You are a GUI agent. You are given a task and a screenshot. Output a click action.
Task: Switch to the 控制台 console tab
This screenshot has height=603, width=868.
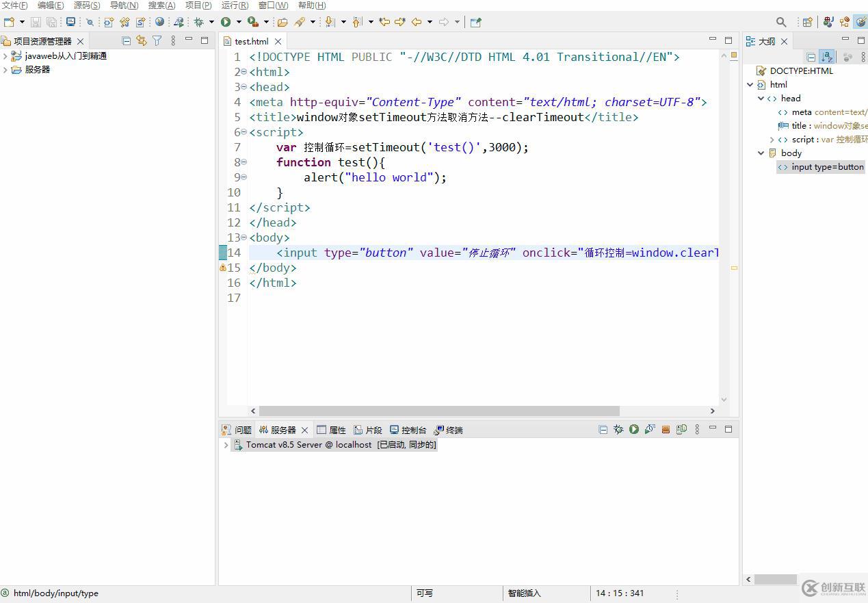408,430
